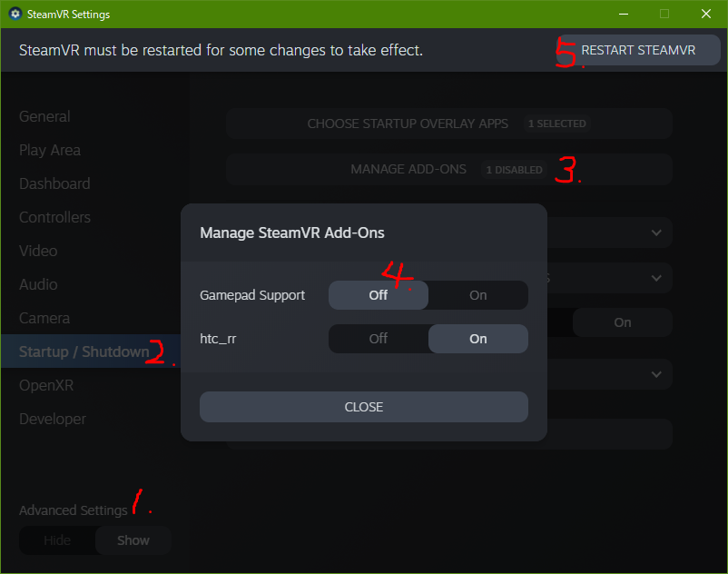This screenshot has width=728, height=574.
Task: Open the Camera settings tab
Action: [44, 318]
